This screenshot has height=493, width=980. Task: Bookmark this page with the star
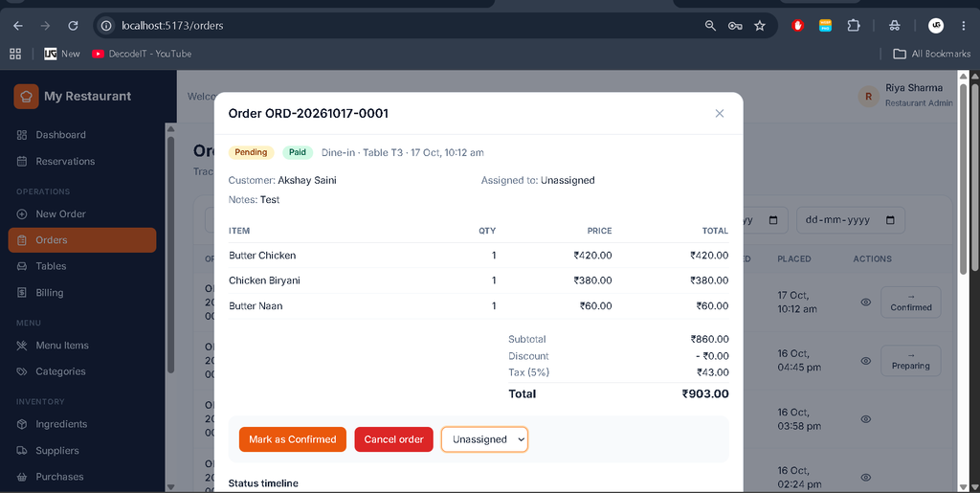click(x=759, y=26)
